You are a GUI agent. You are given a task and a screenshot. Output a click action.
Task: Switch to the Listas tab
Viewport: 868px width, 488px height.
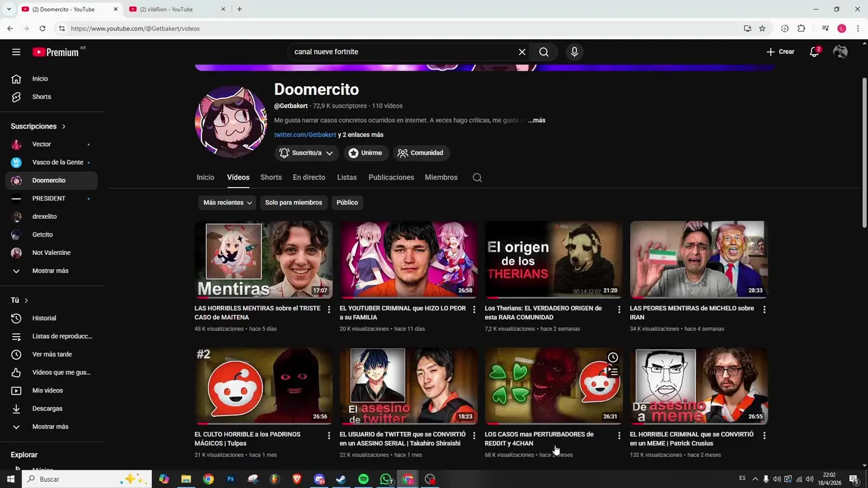click(x=347, y=178)
